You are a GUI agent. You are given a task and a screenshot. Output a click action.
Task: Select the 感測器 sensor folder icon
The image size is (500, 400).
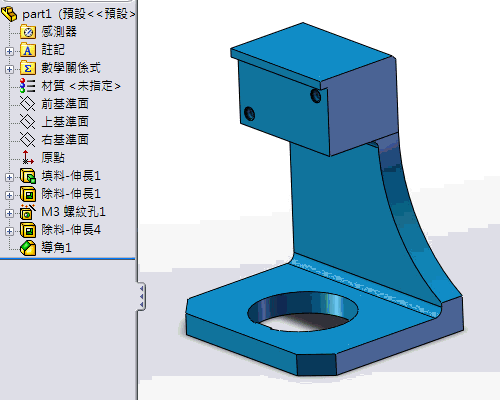pyautogui.click(x=28, y=32)
